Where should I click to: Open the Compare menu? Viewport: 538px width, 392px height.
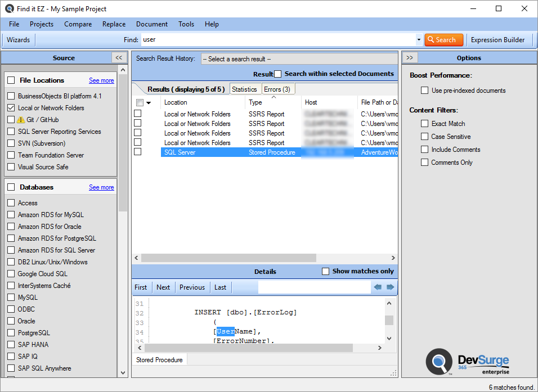[x=78, y=24]
